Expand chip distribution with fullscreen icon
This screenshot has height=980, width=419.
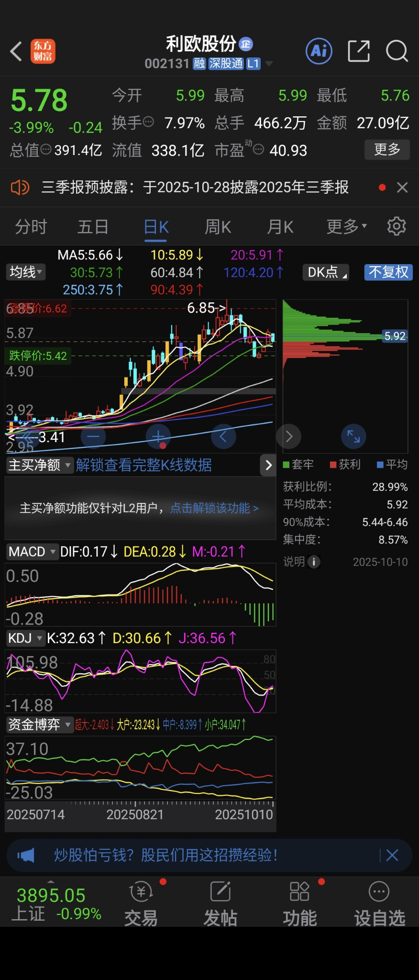tap(353, 436)
